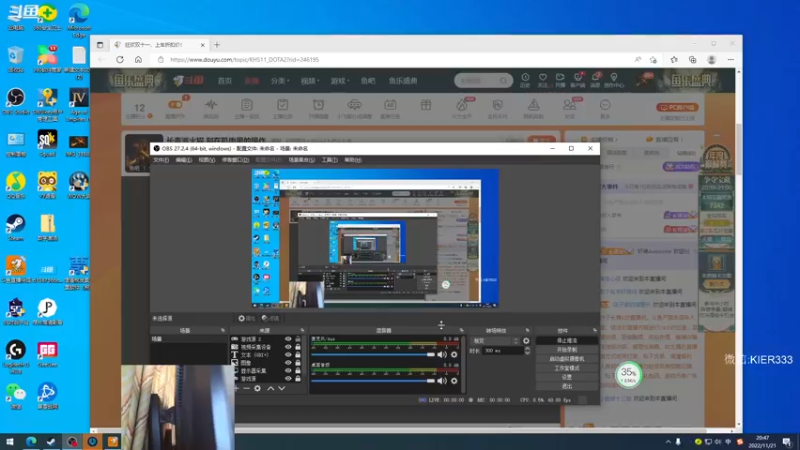The width and height of the screenshot is (800, 450).
Task: Adjust the microphone/Aux volume slider
Action: click(373, 355)
